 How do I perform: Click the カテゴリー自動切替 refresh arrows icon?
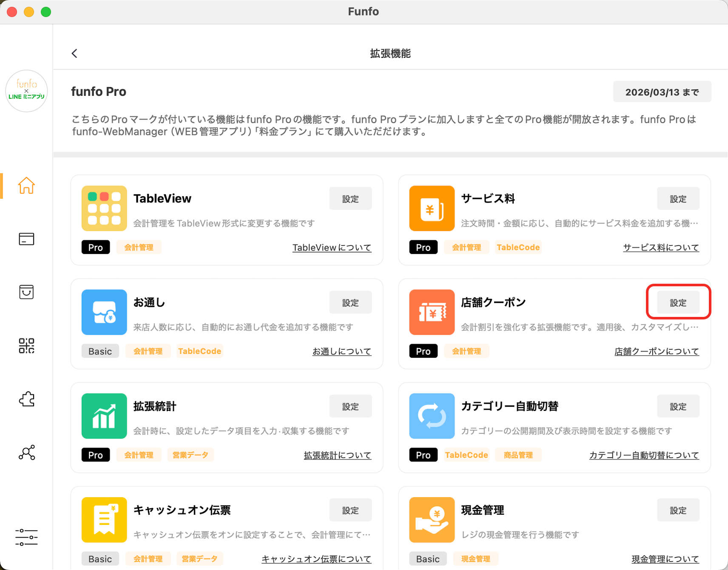(432, 416)
